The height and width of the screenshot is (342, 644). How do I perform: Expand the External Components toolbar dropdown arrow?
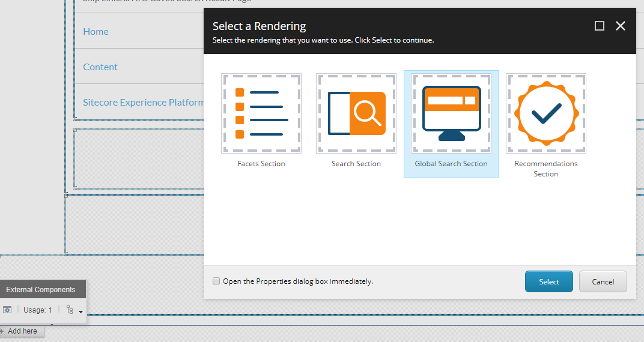[80, 311]
